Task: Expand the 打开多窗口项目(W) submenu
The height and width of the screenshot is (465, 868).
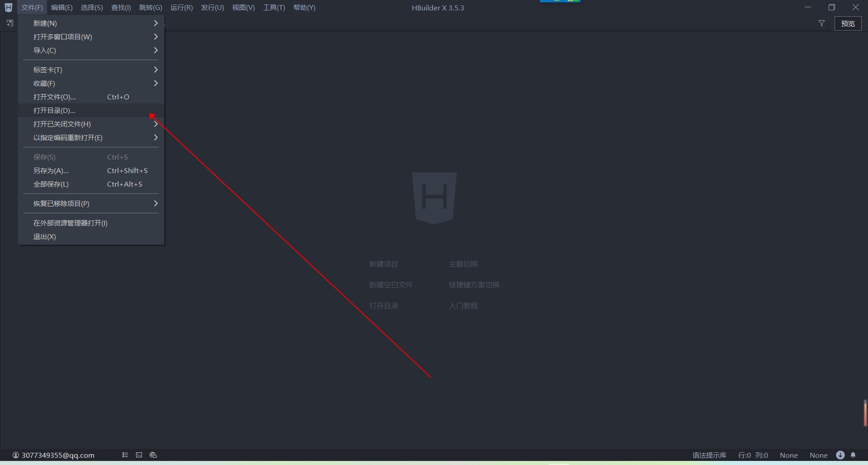Action: (x=91, y=37)
